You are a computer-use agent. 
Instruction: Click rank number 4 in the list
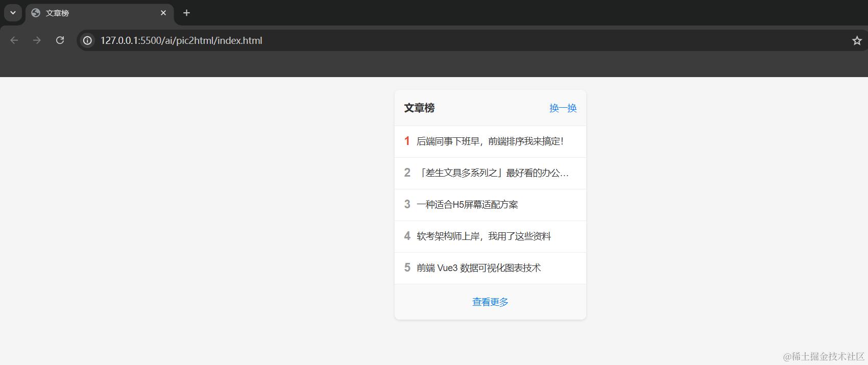point(407,236)
